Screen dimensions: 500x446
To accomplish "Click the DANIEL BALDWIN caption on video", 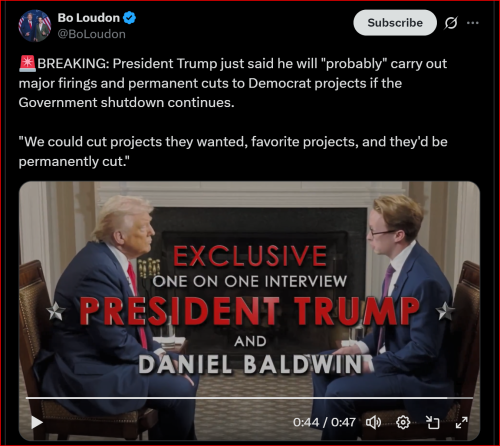I will (x=251, y=364).
